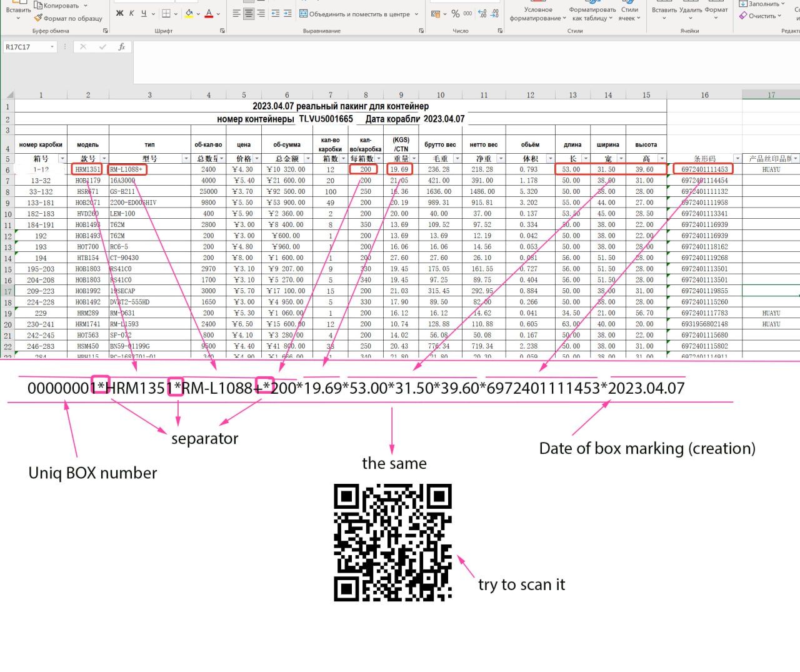Increase decimal places
800x672 pixels.
(482, 13)
